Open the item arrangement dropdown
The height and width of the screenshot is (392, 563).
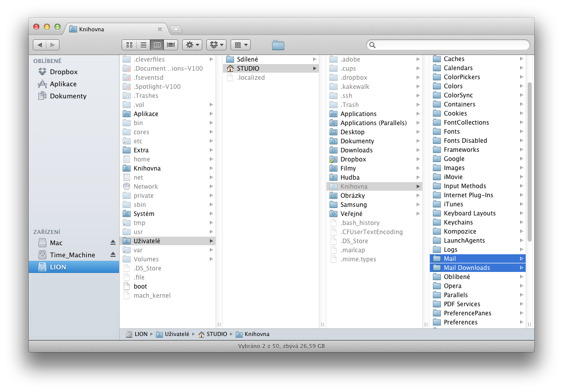(240, 45)
